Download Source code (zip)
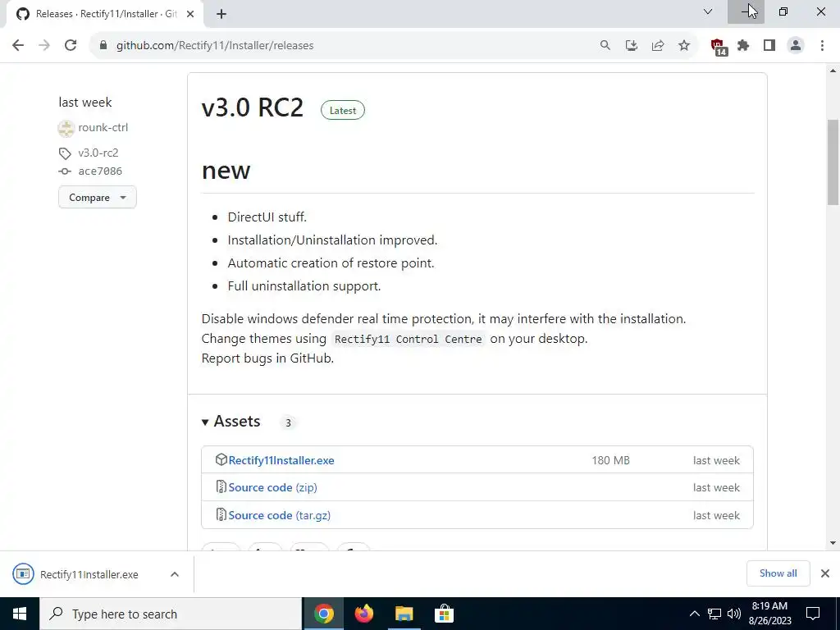Screen dimensions: 840x630 (272, 487)
